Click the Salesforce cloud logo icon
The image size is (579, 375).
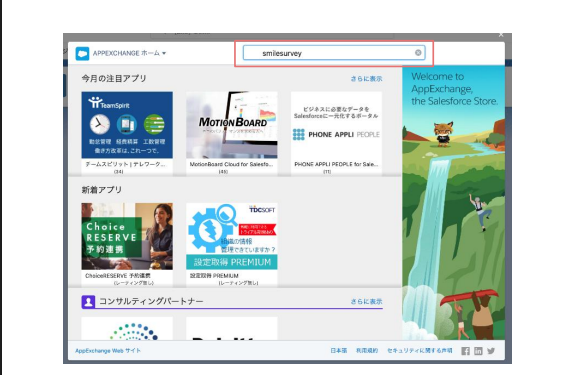click(82, 54)
